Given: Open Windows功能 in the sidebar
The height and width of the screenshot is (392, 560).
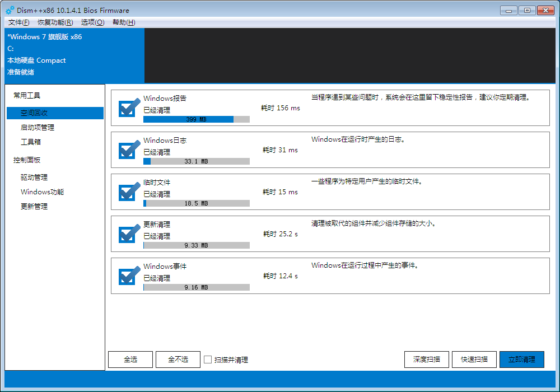Looking at the screenshot, I should click(42, 192).
